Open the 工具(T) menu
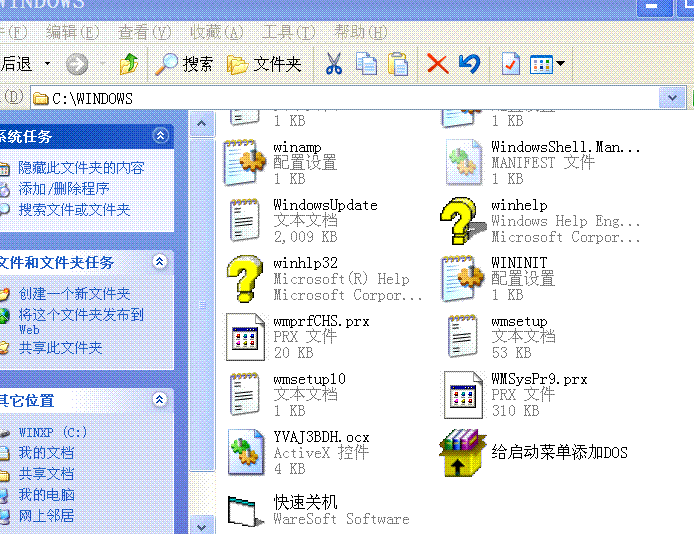The height and width of the screenshot is (534, 694). click(289, 32)
